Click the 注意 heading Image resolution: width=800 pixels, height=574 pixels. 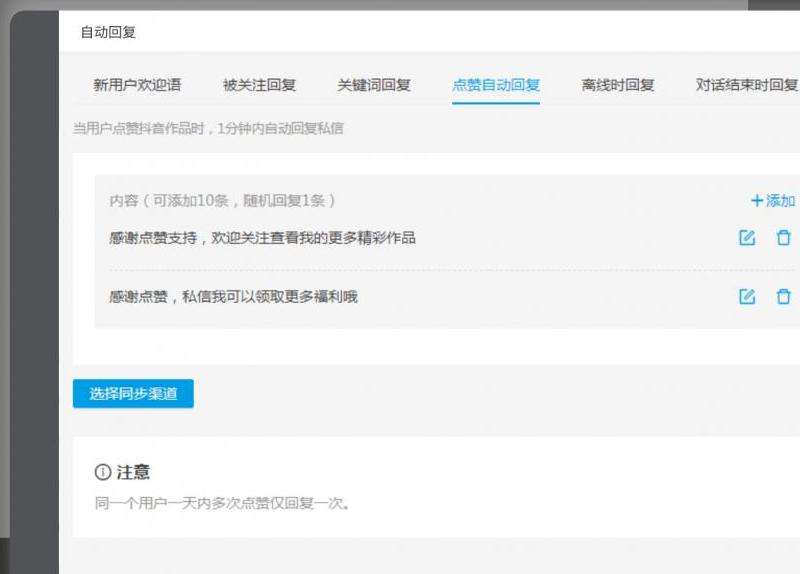point(133,472)
